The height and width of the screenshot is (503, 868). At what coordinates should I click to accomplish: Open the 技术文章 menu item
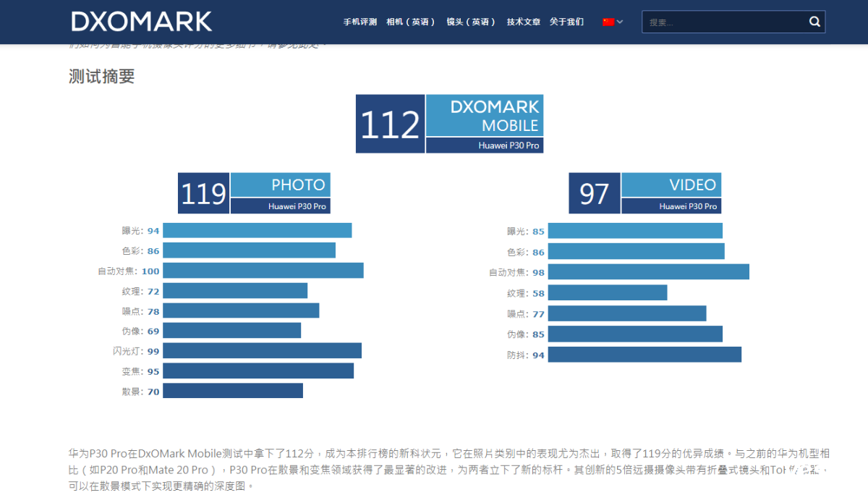[x=524, y=22]
